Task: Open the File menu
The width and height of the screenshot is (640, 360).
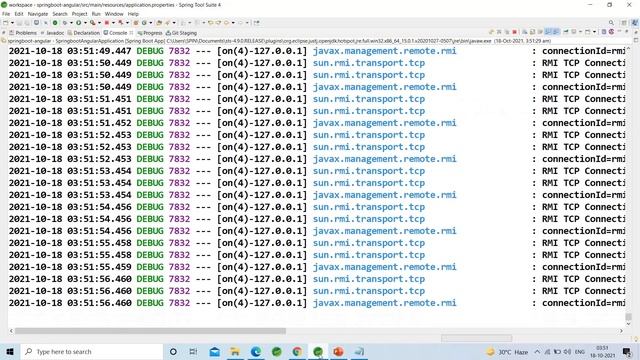Action: [6, 14]
